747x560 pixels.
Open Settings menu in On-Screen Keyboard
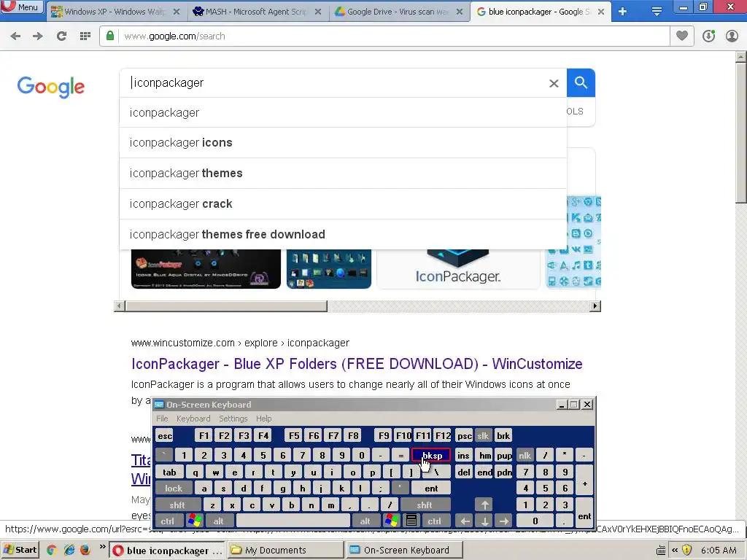click(233, 419)
